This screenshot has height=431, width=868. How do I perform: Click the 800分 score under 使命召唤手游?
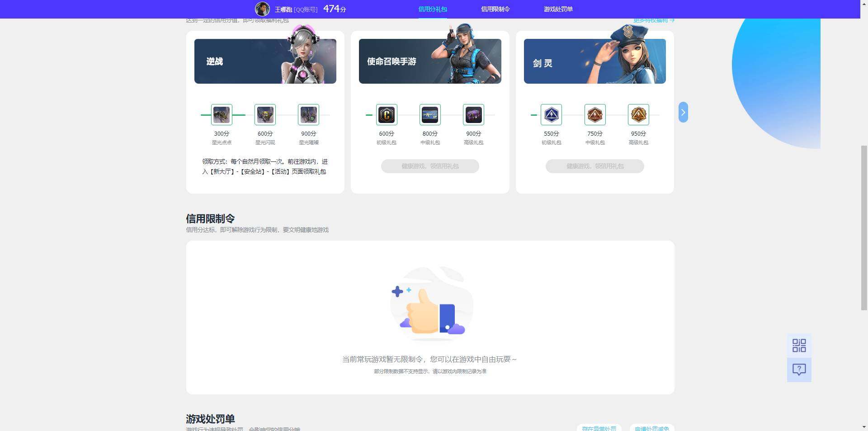(x=430, y=134)
